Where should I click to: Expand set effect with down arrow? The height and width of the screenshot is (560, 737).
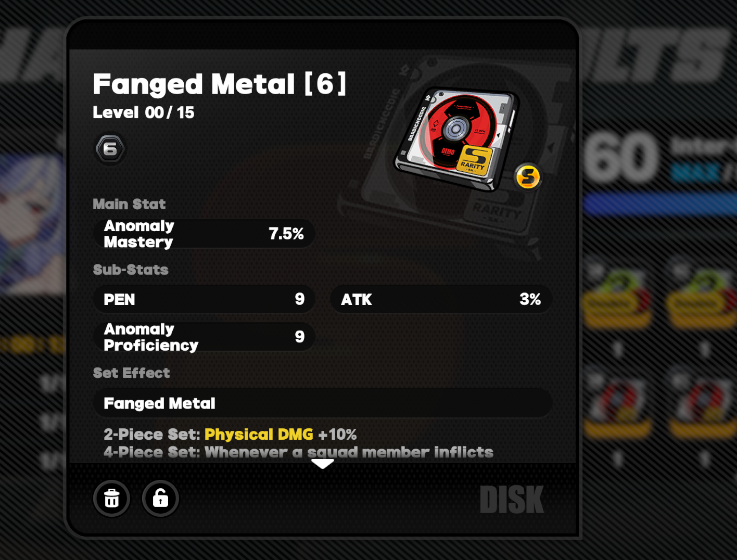point(322,464)
